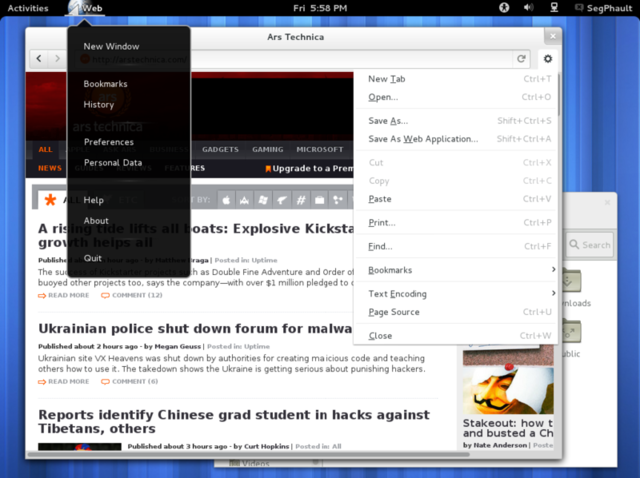The image size is (640, 478).
Task: Expand the Text Encoding submenu
Action: [456, 293]
